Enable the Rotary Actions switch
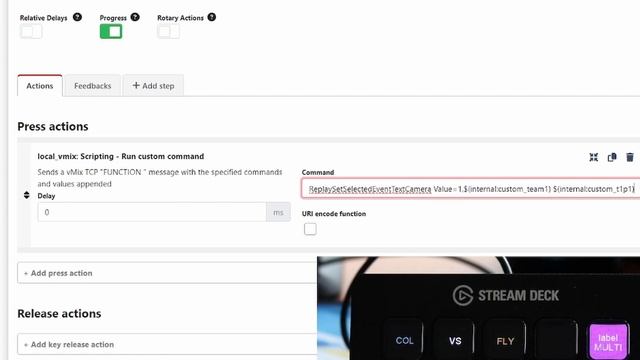The height and width of the screenshot is (360, 640). coord(169,31)
